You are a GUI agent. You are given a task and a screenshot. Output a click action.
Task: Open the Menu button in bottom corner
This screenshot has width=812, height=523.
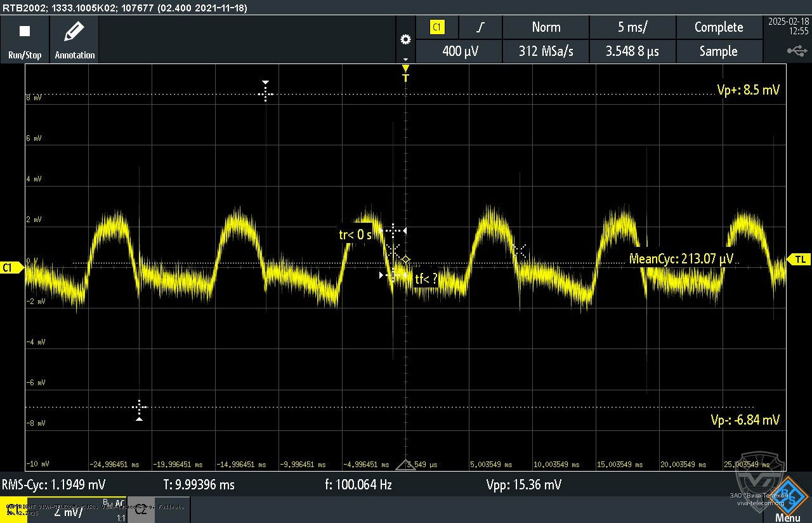point(787,501)
